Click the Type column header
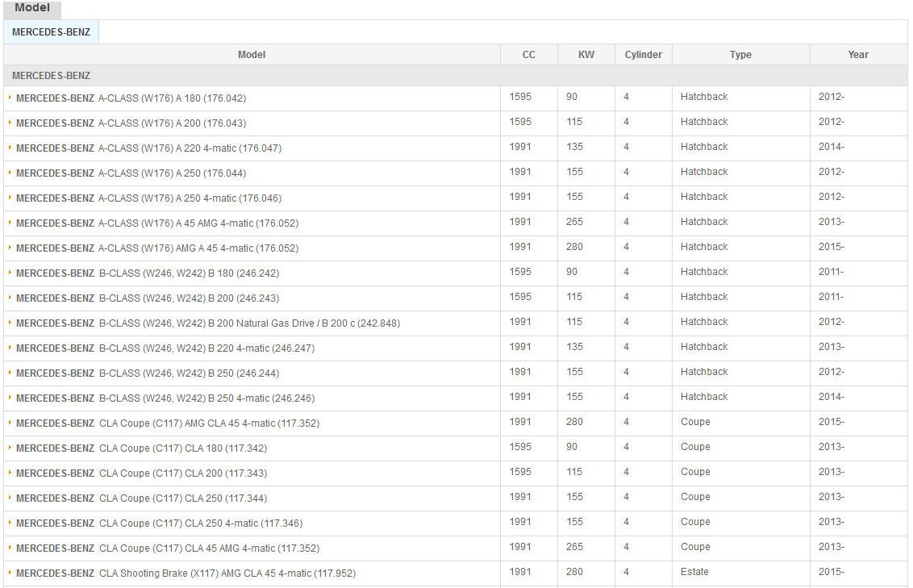Viewport: 913px width, 588px height. coord(740,55)
